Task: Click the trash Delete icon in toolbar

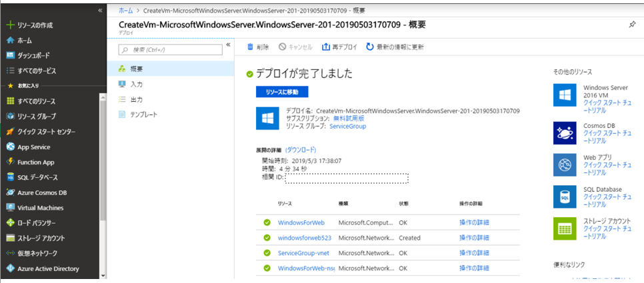Action: (250, 47)
